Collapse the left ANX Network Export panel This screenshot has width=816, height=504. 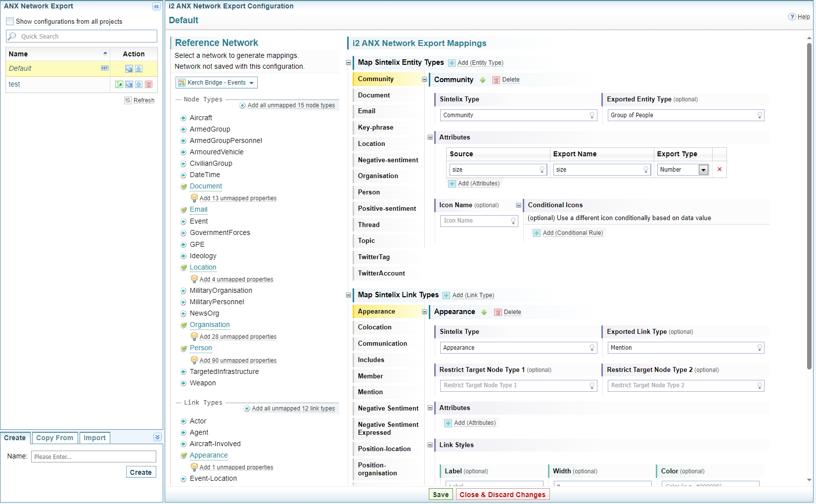pos(156,6)
